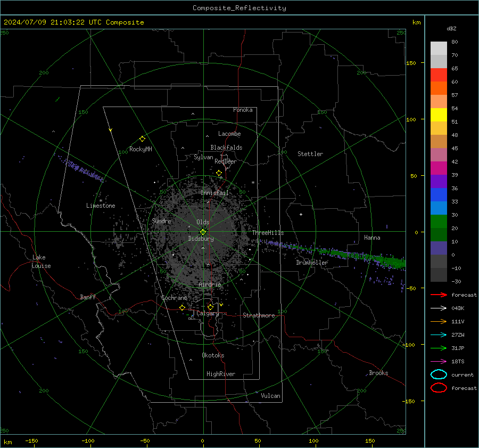Click the RockyMH label
The width and height of the screenshot is (479, 448).
coord(141,149)
